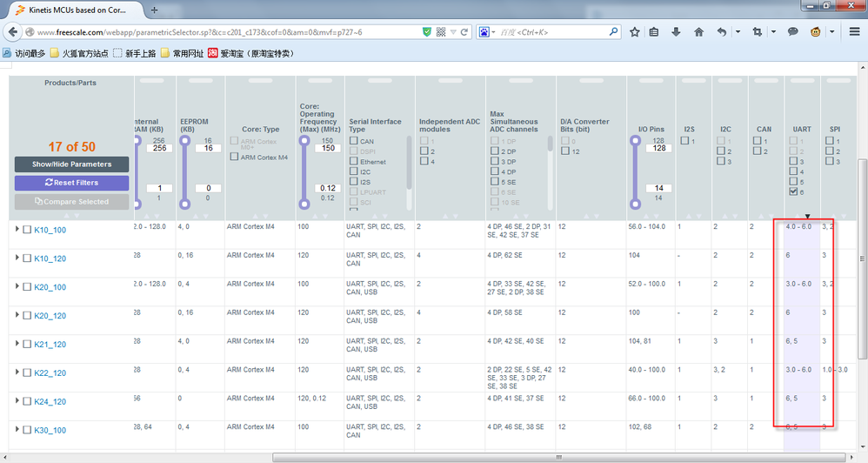Click the Baidu paw search engine icon
The height and width of the screenshot is (463, 868).
click(x=484, y=32)
